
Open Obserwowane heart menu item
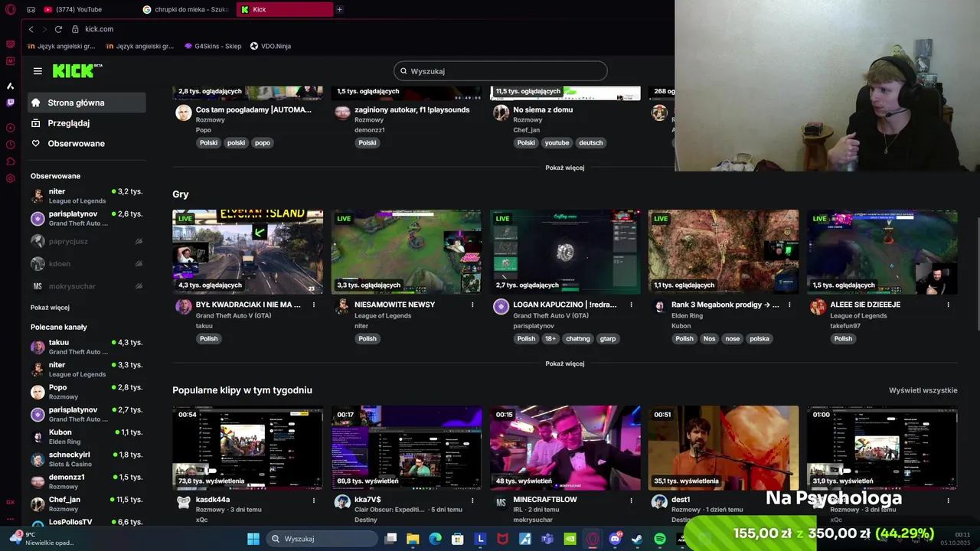pyautogui.click(x=87, y=143)
